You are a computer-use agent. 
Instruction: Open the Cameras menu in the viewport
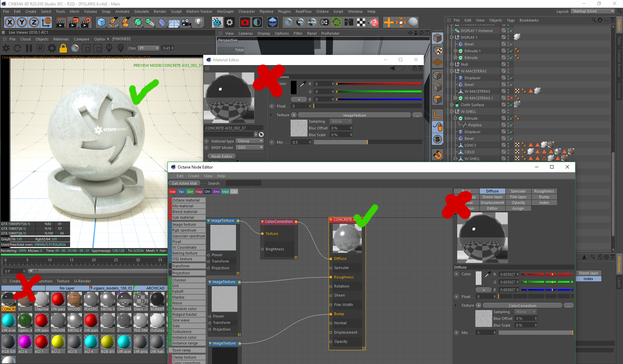click(245, 33)
